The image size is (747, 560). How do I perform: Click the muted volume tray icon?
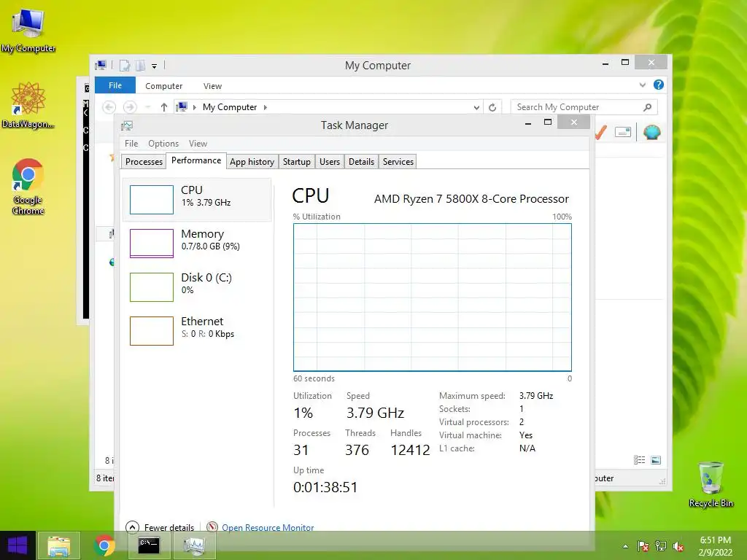point(678,546)
